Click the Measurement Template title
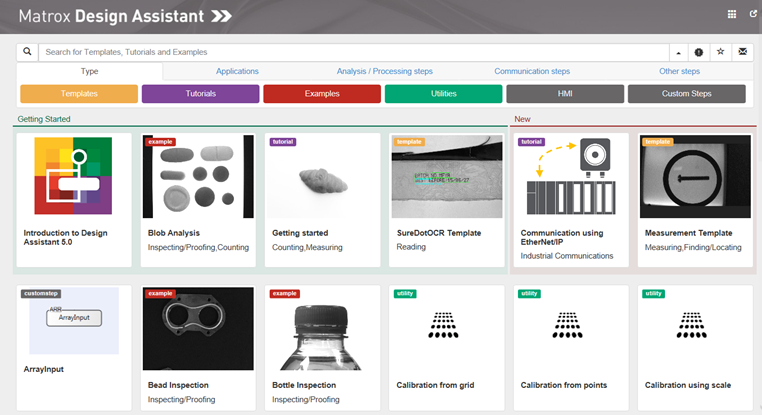The image size is (762, 415). (x=689, y=233)
